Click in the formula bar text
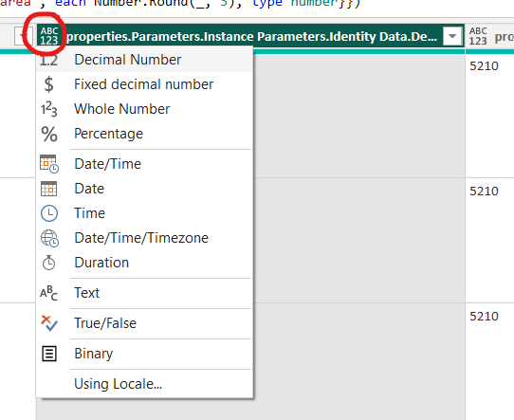514x420 pixels. tap(179, 4)
